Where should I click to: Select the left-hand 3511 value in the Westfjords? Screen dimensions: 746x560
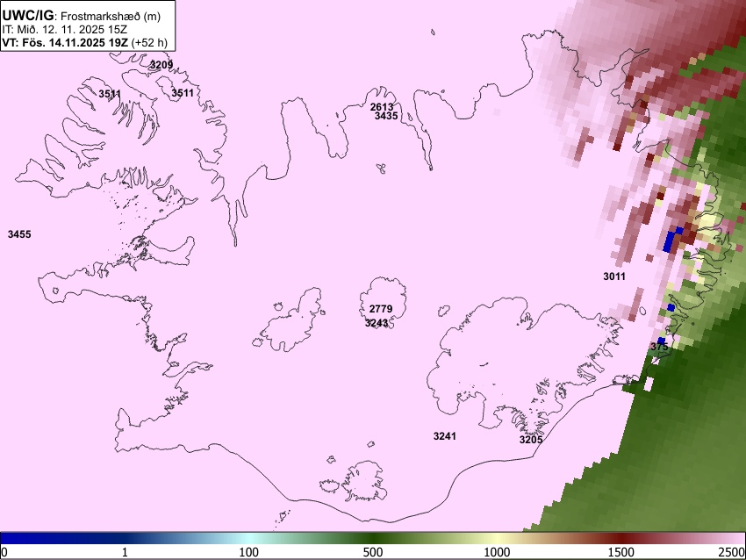pos(110,94)
